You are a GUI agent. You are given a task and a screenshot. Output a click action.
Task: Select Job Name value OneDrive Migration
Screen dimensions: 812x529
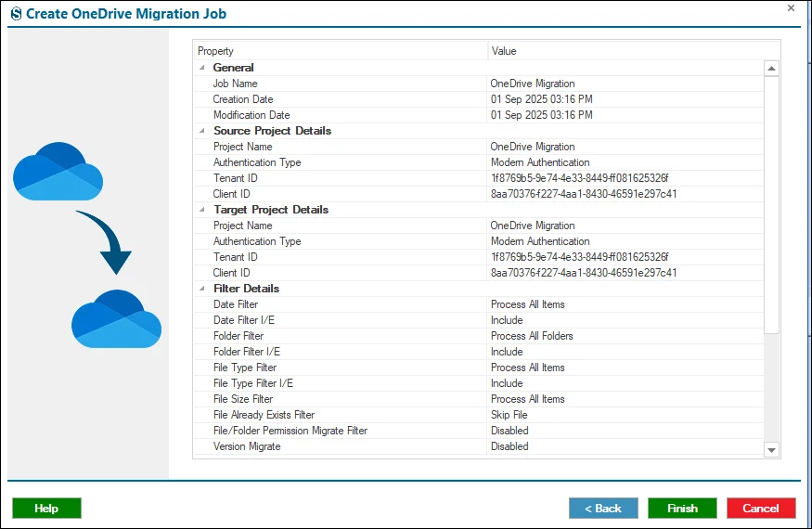pos(533,84)
